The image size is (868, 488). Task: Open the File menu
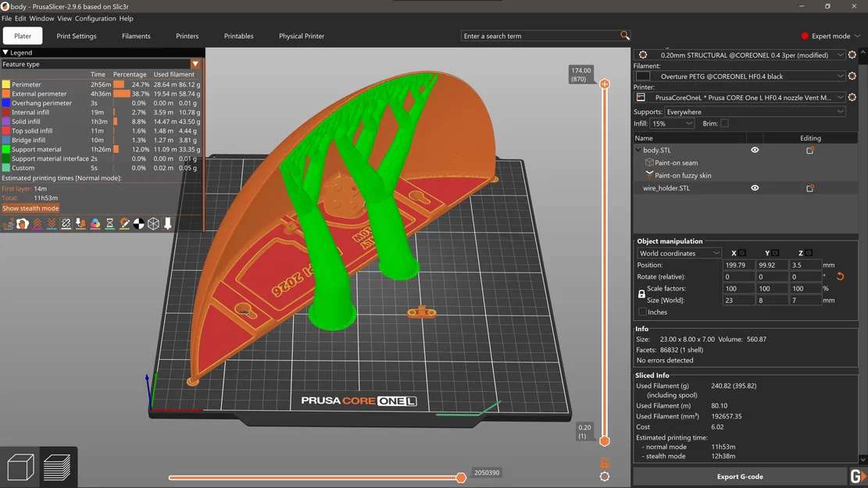[6, 18]
